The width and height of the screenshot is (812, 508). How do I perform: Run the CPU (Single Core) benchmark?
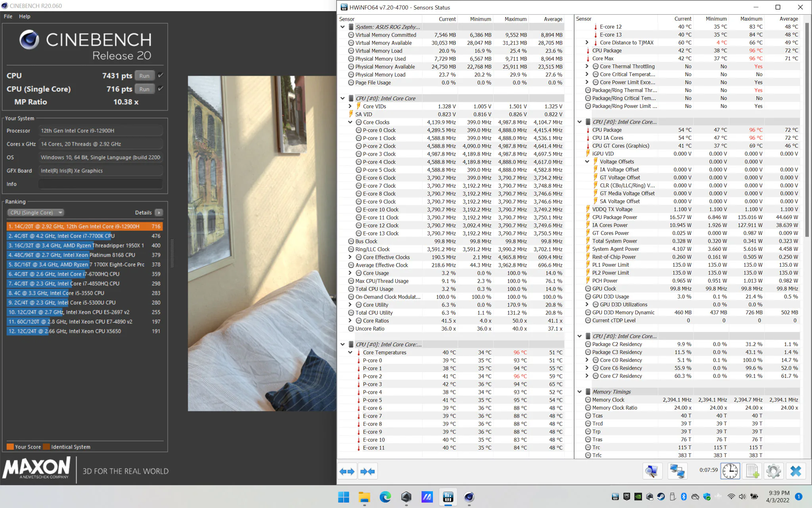(144, 89)
